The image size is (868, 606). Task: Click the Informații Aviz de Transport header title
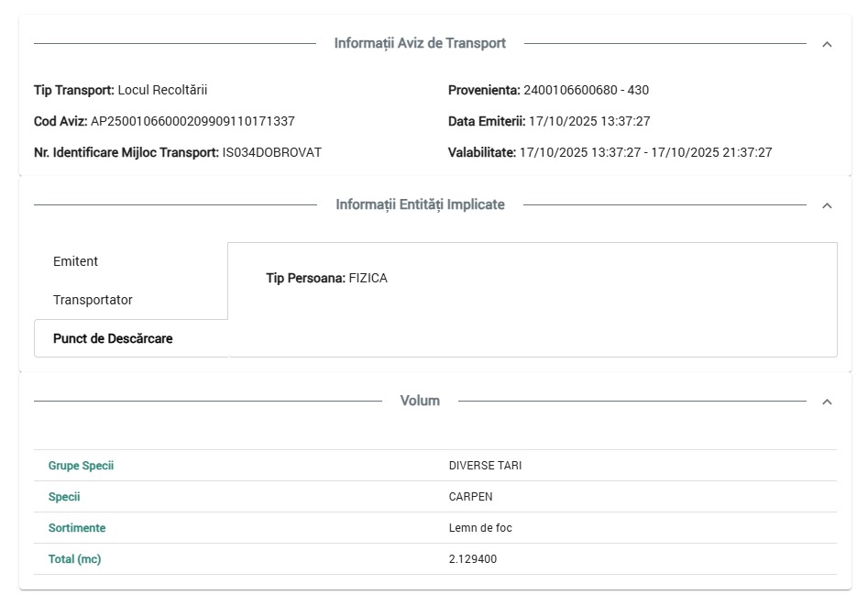[420, 43]
